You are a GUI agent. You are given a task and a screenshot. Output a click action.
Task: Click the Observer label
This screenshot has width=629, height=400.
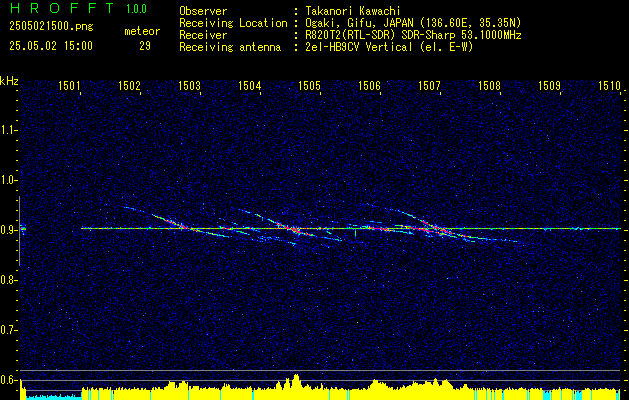(x=203, y=11)
